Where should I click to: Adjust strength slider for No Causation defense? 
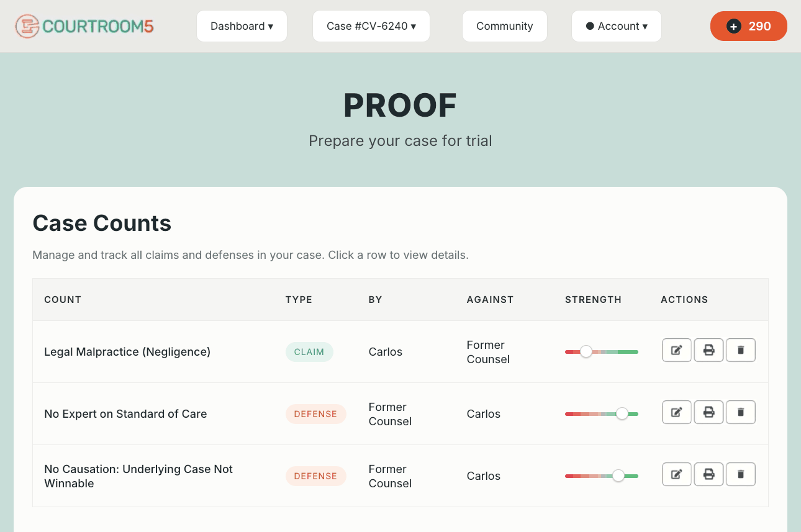[618, 476]
